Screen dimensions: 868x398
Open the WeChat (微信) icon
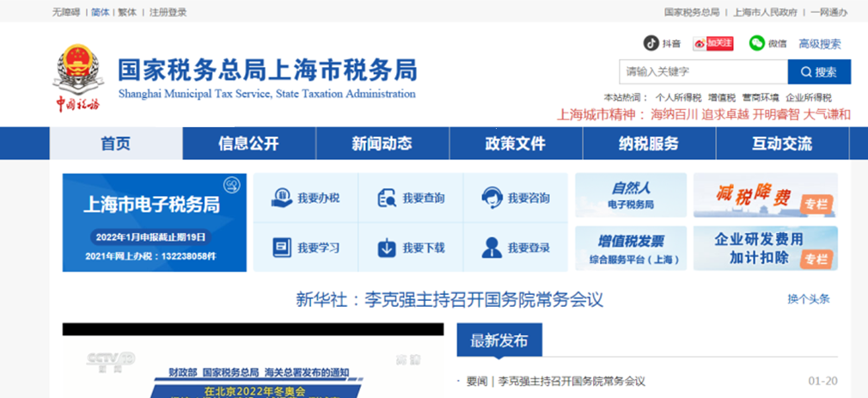[757, 43]
